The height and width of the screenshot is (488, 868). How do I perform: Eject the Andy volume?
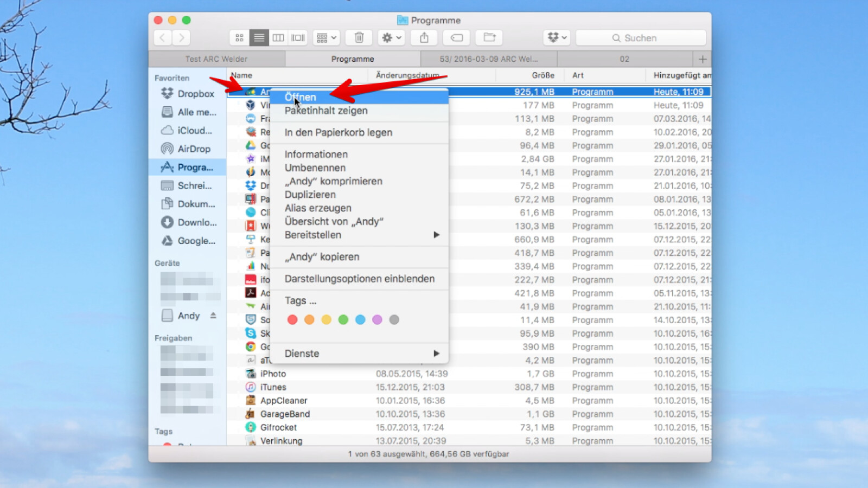[x=212, y=315]
